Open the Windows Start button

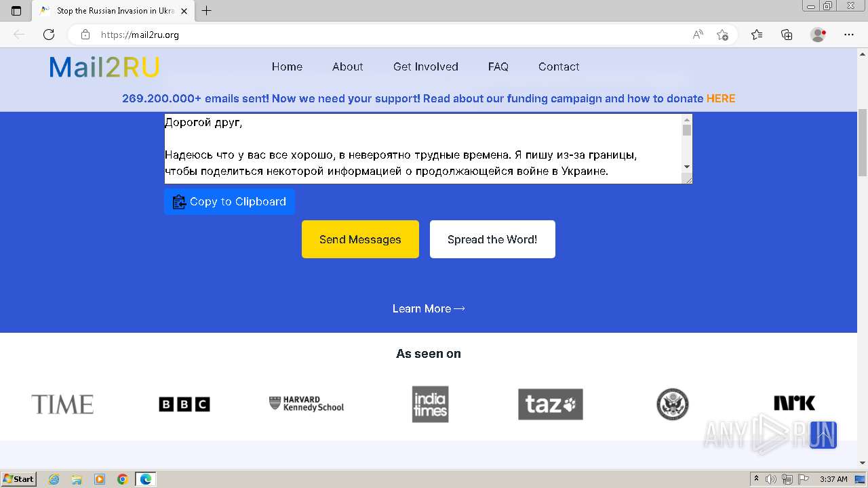[18, 479]
